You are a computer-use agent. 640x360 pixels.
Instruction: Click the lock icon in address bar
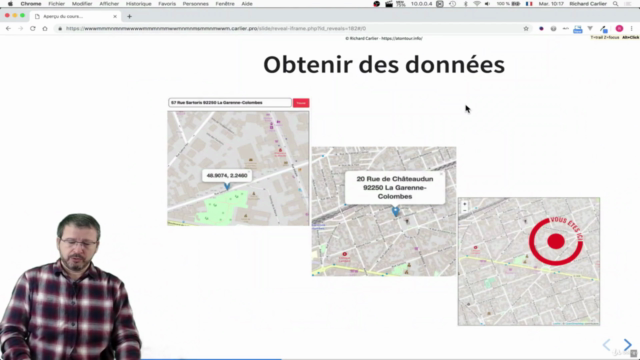[60, 29]
